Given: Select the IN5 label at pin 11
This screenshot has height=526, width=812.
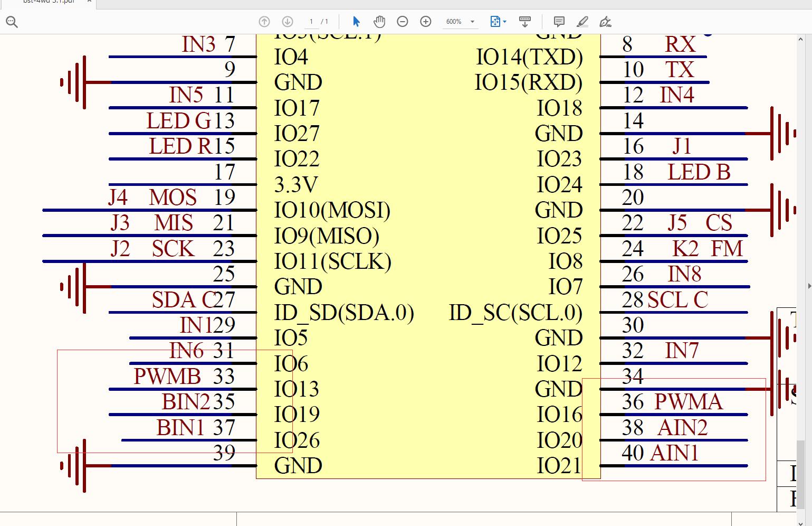Looking at the screenshot, I should click(x=186, y=95).
